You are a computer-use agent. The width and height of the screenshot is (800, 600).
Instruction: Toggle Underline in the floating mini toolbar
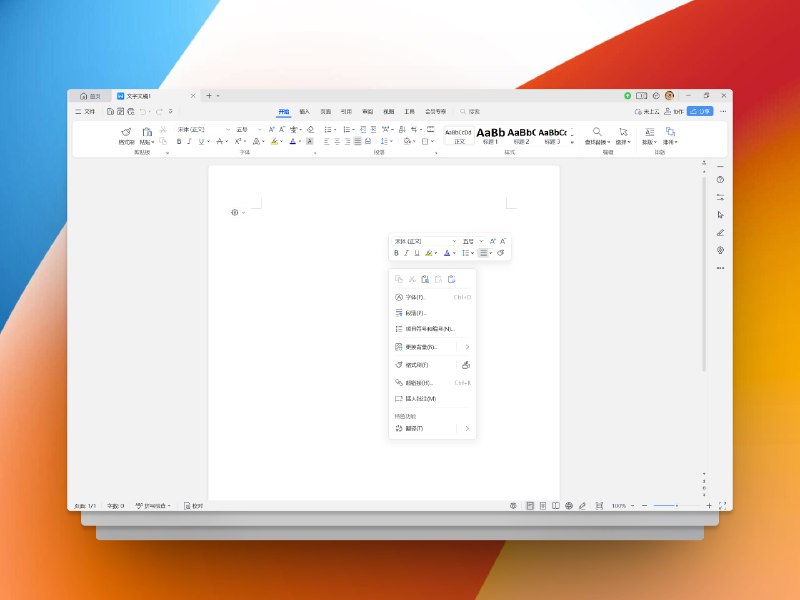click(416, 253)
